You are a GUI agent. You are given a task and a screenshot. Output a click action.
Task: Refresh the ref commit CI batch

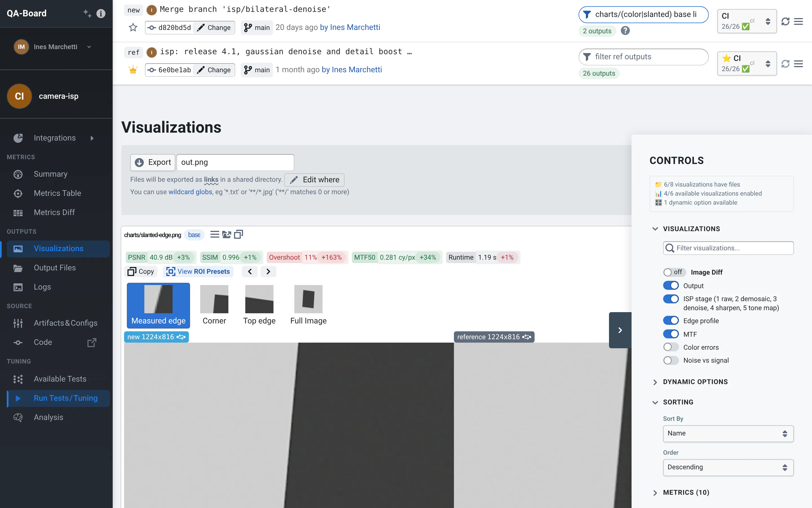785,64
